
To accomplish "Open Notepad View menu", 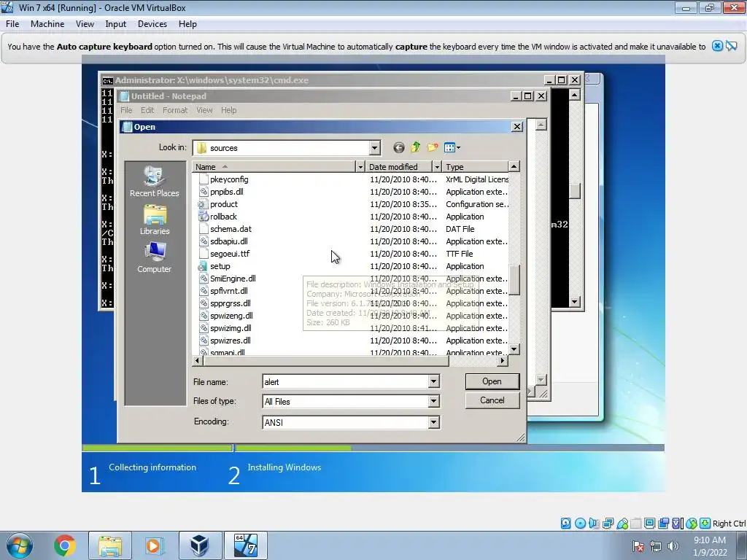I will pyautogui.click(x=204, y=110).
